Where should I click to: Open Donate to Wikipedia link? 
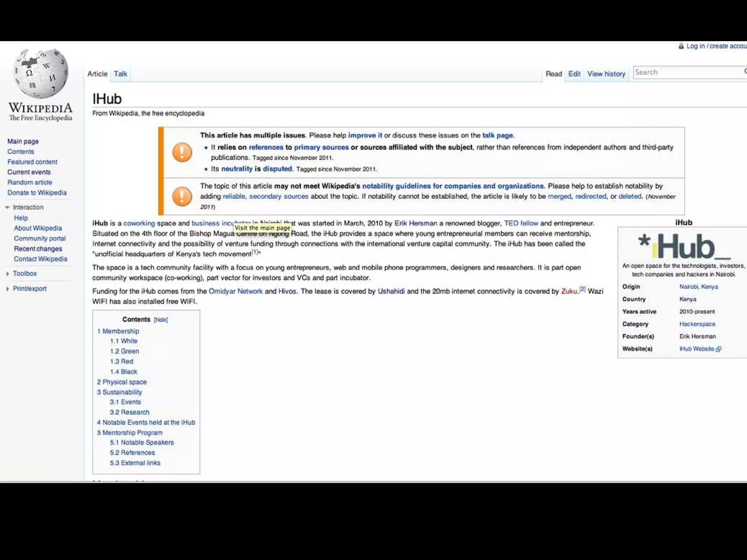pyautogui.click(x=37, y=192)
